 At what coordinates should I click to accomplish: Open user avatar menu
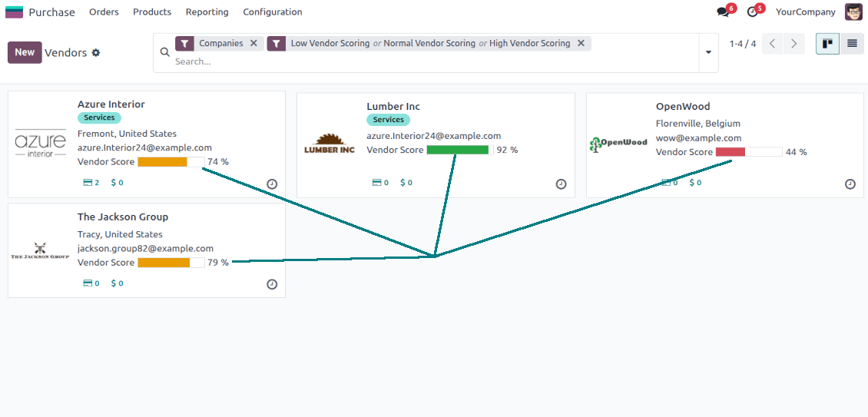(x=853, y=12)
